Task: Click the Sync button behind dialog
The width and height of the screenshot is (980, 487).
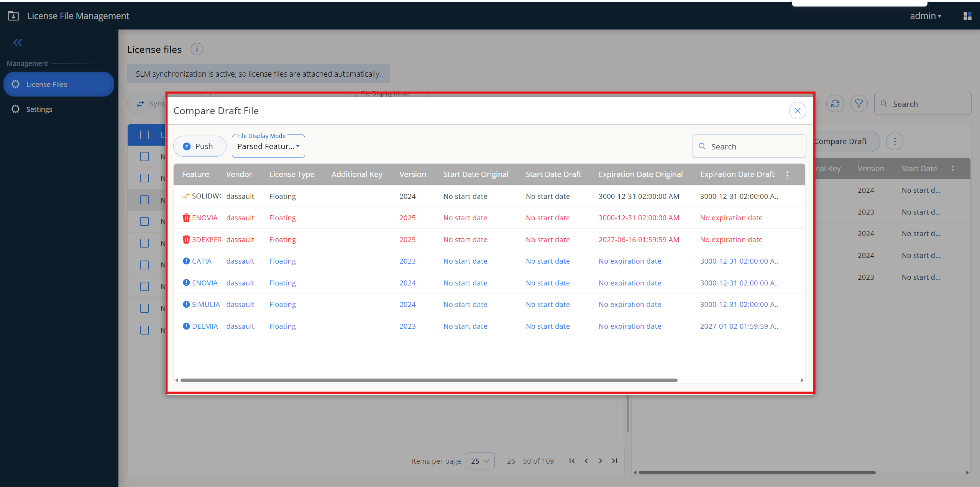Action: point(147,103)
